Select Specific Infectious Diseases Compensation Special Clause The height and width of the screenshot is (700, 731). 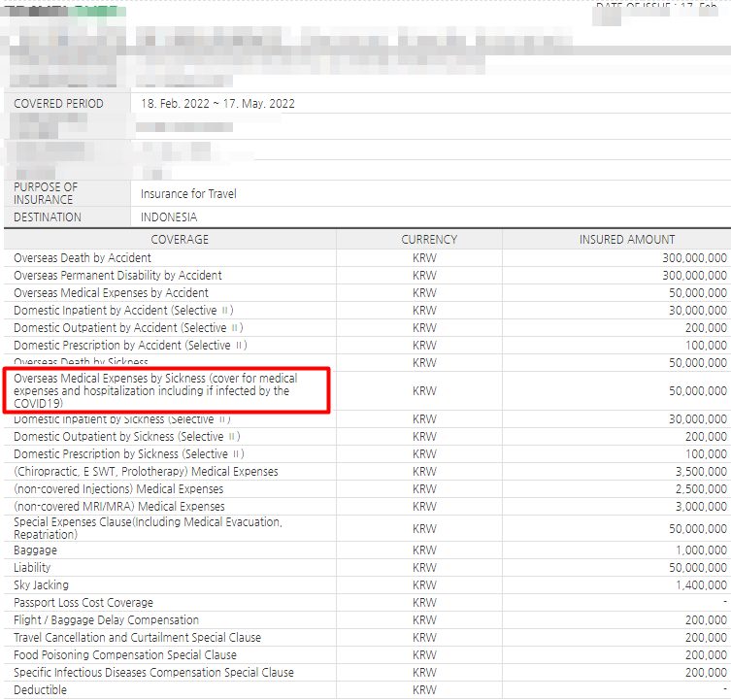[x=153, y=673]
